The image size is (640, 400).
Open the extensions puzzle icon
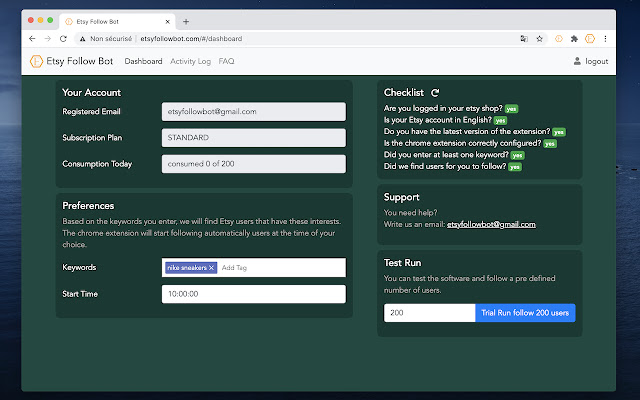click(574, 39)
